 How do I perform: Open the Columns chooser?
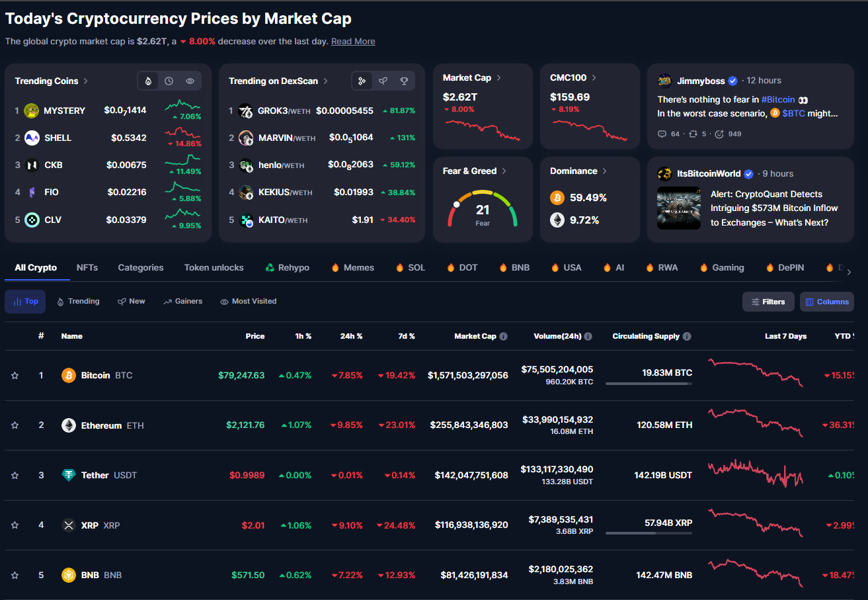(x=826, y=302)
